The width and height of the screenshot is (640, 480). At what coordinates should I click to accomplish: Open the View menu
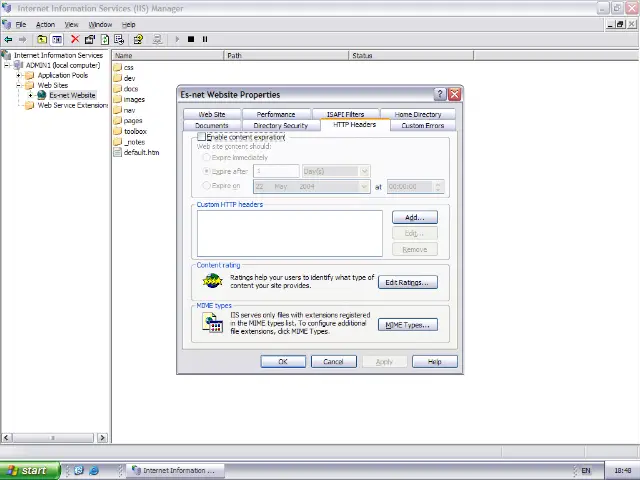tap(71, 24)
